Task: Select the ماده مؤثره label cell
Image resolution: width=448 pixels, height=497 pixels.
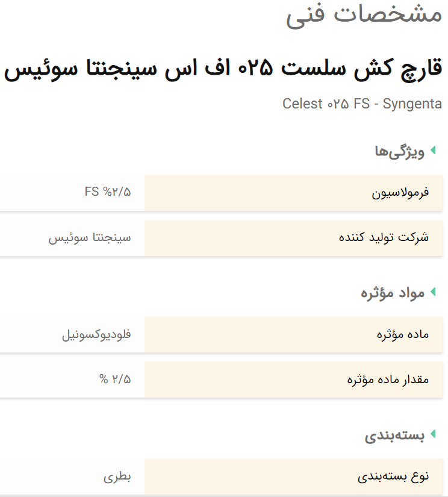Action: (x=293, y=334)
